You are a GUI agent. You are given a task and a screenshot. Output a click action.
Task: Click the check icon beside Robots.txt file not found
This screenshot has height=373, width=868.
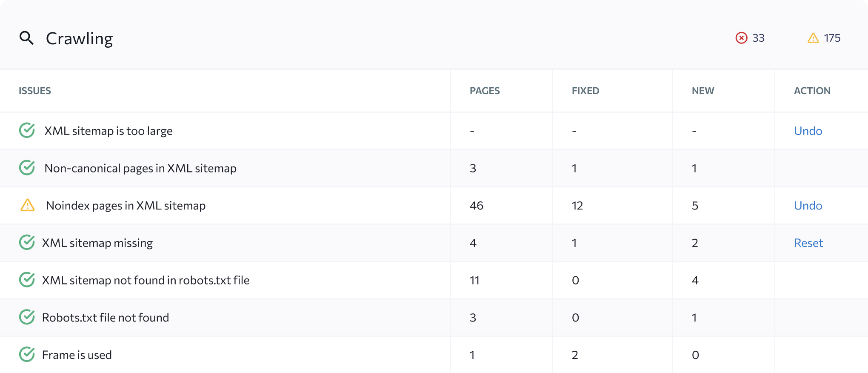coord(27,317)
